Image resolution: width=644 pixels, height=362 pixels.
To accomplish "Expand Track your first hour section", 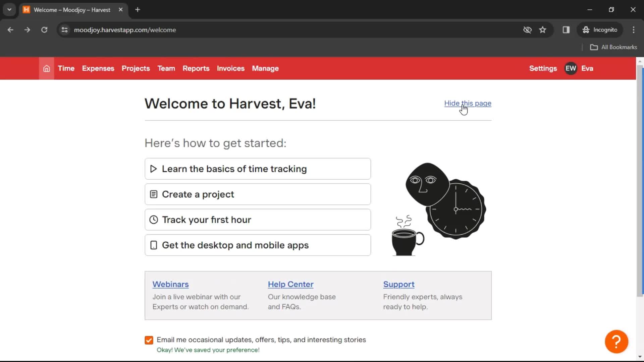I will (x=257, y=220).
